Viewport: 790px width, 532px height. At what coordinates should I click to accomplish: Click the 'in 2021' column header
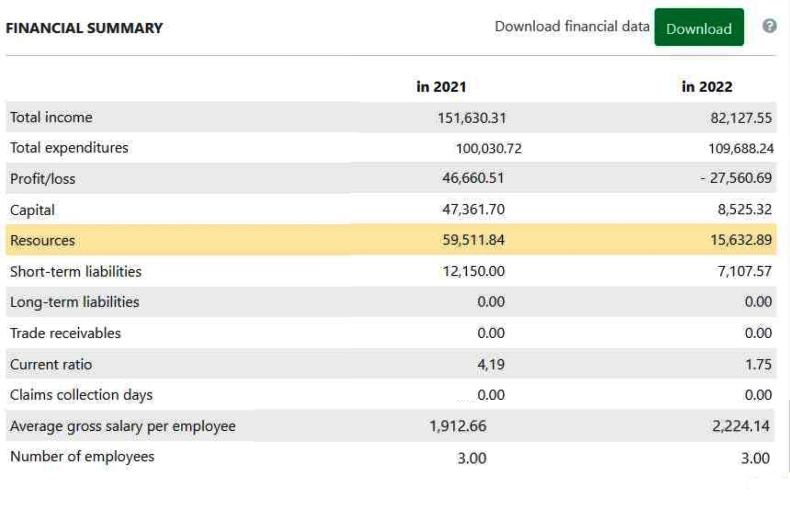(x=441, y=86)
